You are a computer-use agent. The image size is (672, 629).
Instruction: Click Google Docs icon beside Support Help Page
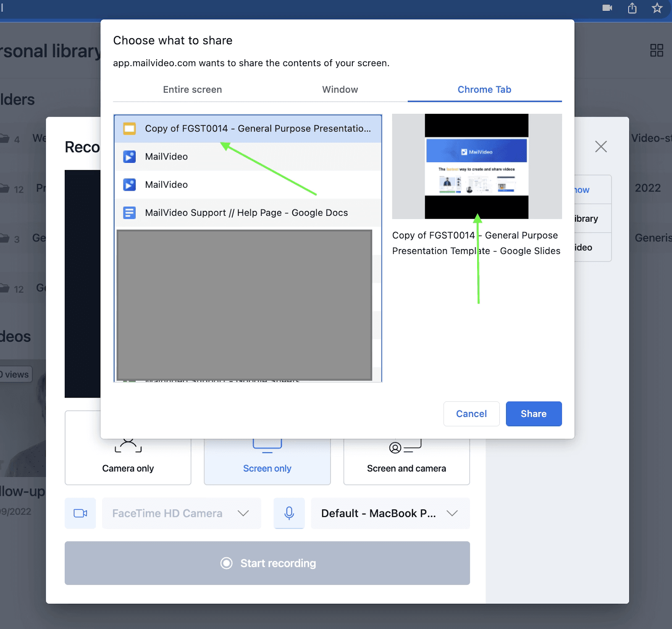(x=129, y=213)
